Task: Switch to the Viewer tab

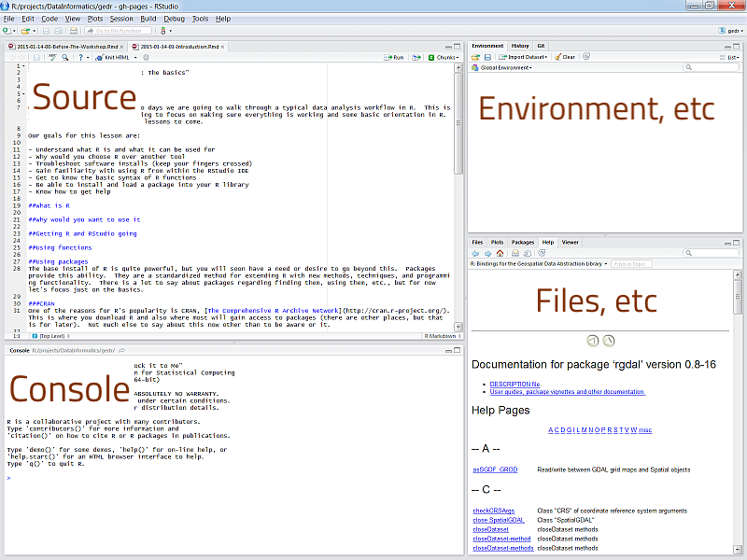Action: click(x=570, y=243)
